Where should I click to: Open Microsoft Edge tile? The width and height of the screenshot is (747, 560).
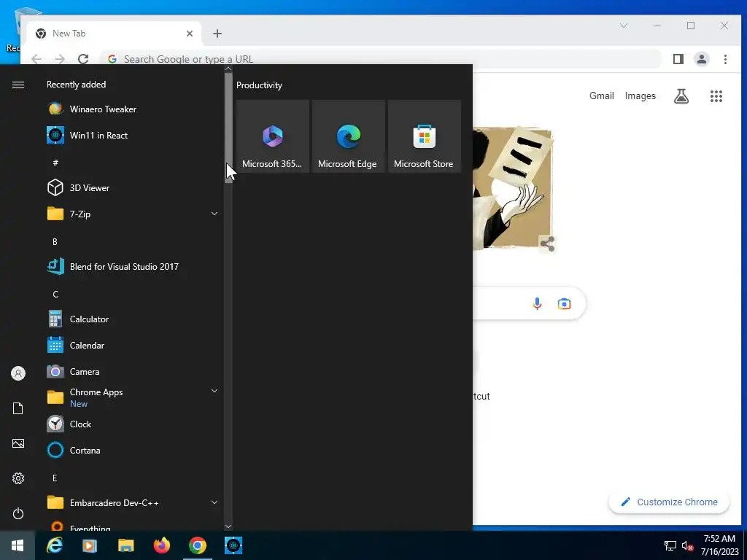348,136
